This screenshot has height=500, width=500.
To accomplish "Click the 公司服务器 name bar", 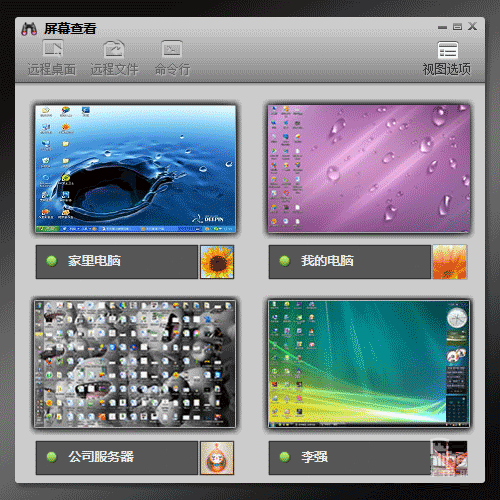I will [117, 458].
